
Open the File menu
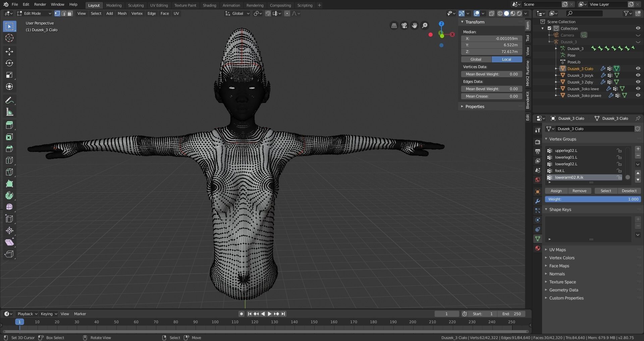coord(15,4)
